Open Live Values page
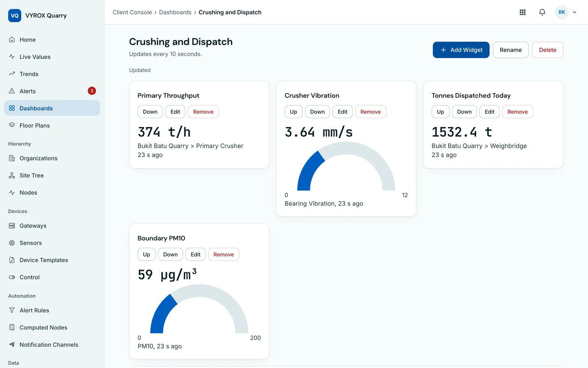This screenshot has height=368, width=588. (52, 57)
